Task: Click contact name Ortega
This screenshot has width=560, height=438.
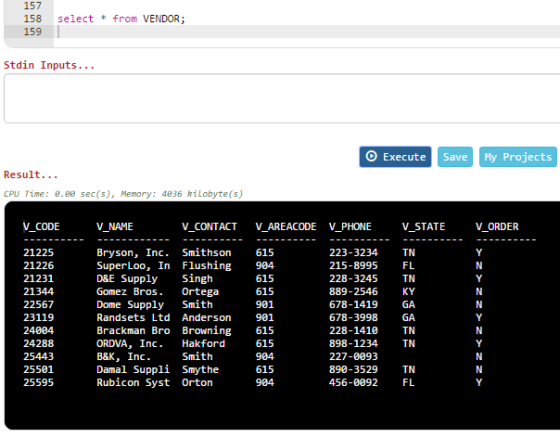Action: coord(200,292)
